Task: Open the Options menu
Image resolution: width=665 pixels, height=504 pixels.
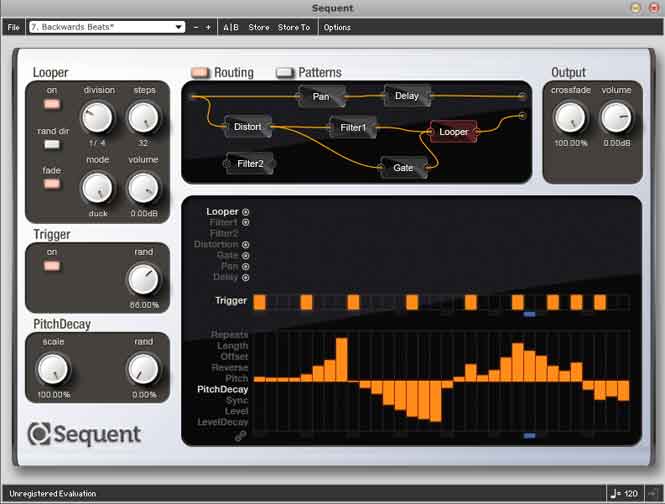Action: click(337, 27)
